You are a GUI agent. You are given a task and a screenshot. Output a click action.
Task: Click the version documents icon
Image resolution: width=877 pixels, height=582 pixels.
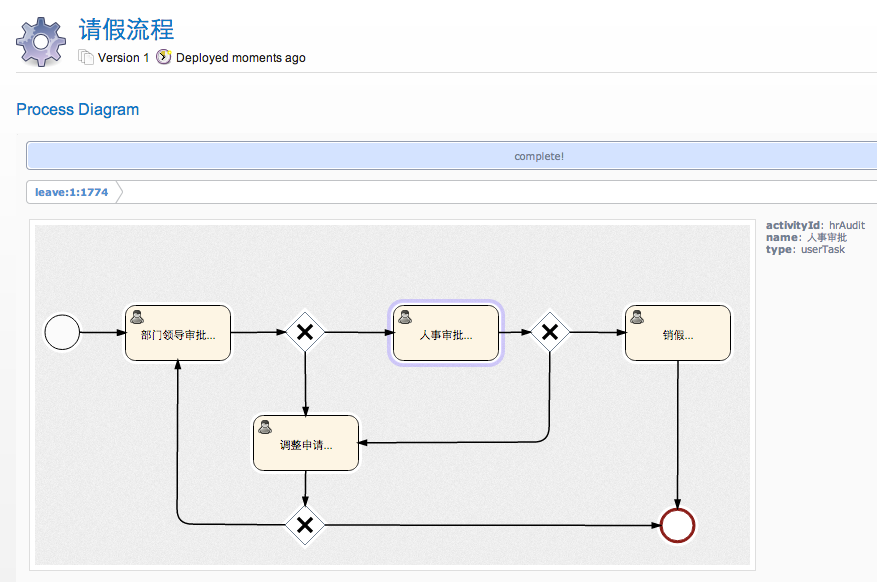[86, 57]
